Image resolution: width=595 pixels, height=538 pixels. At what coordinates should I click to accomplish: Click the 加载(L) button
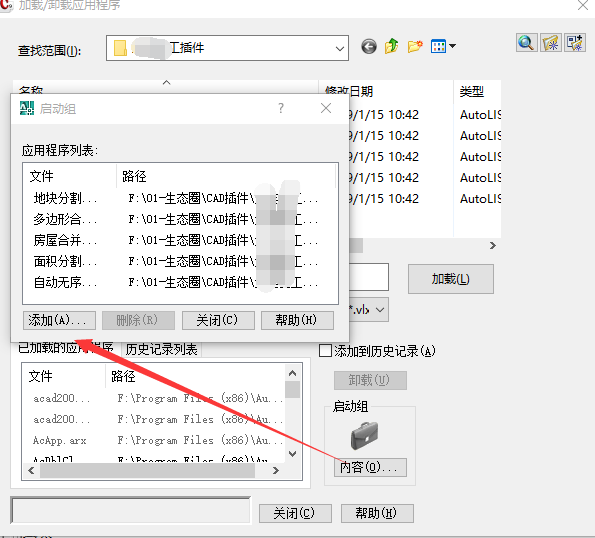point(451,279)
